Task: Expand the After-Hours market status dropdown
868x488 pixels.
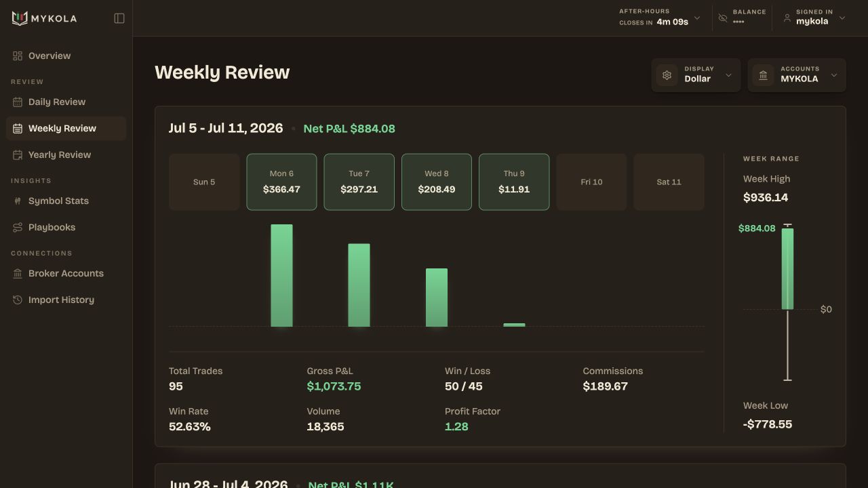Action: click(697, 18)
